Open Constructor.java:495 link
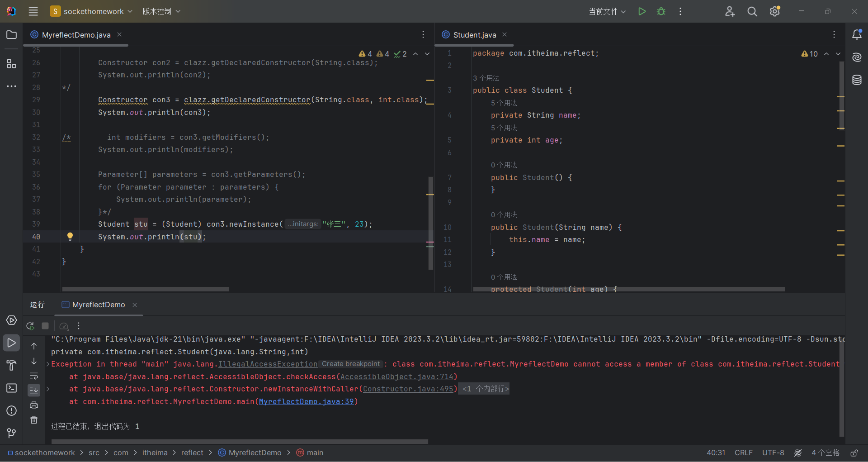The width and height of the screenshot is (868, 462). pyautogui.click(x=408, y=389)
